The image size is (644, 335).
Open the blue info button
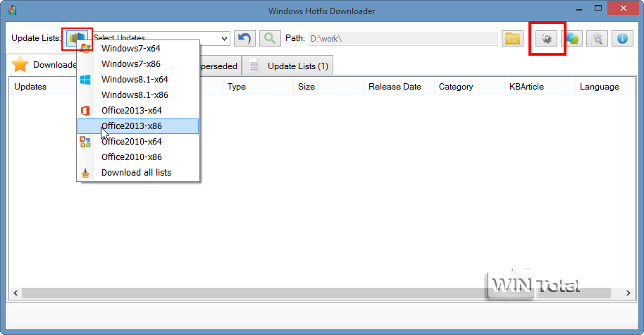(622, 39)
